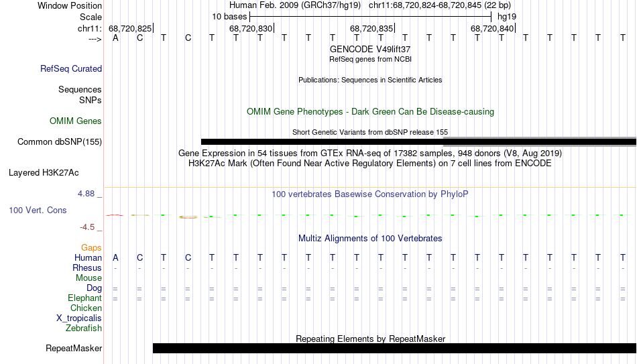Click the GENCODE V49lift37 track title
This screenshot has width=637, height=364.
(x=370, y=49)
